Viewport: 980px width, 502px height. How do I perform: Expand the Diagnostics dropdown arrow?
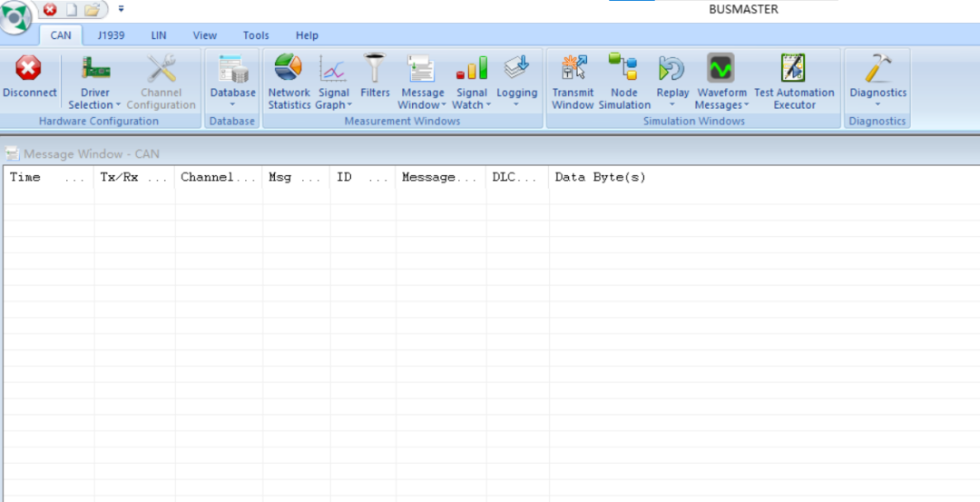click(877, 105)
